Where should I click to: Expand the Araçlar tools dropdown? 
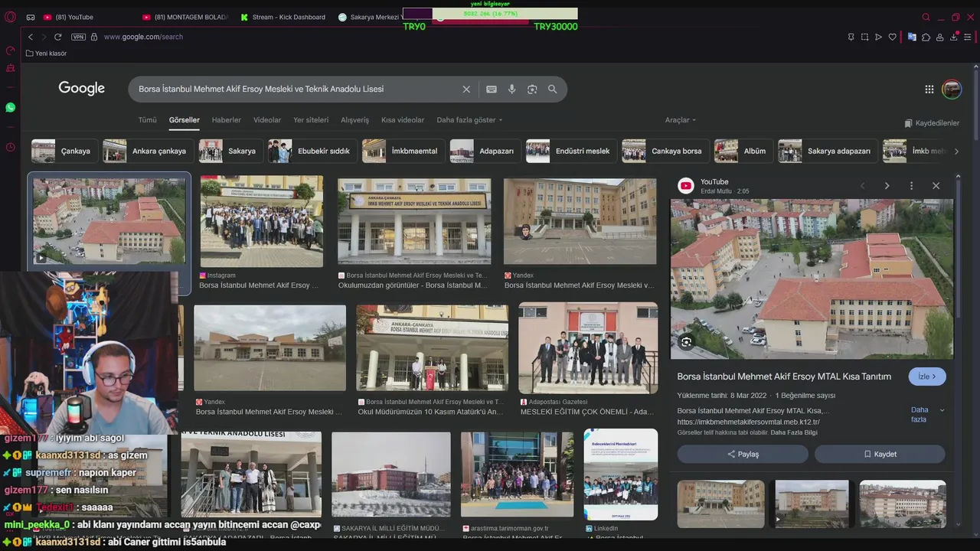[x=680, y=120]
